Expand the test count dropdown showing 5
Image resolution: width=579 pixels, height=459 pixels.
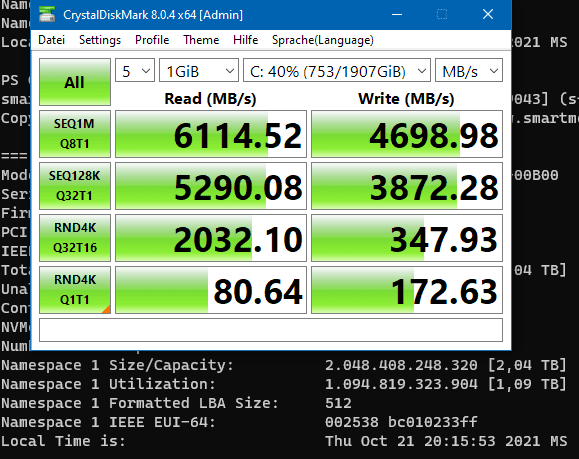135,70
